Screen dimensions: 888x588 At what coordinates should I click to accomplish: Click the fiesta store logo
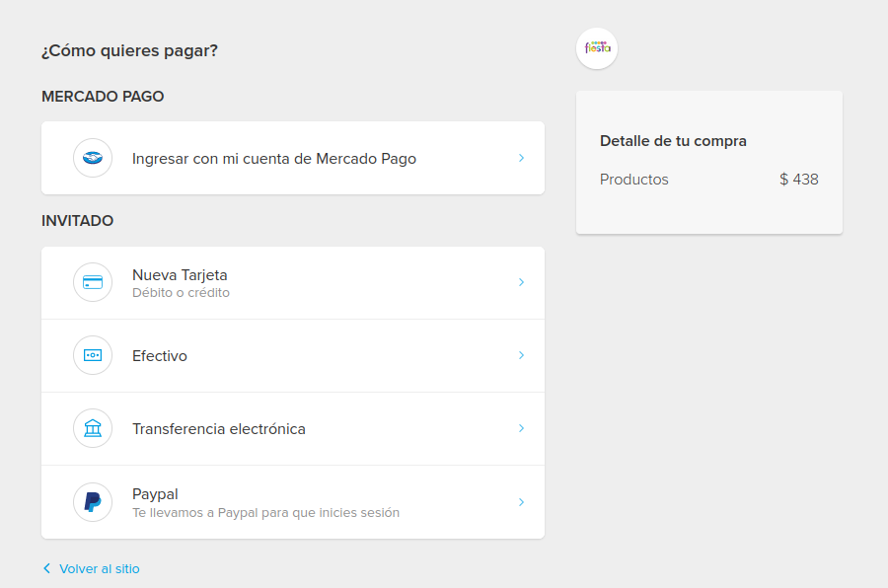pos(597,48)
